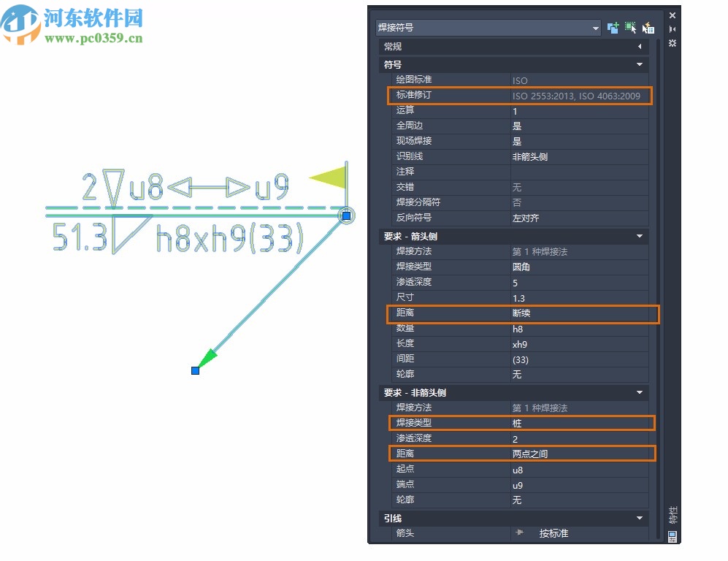Click the properties icon at bottom right
728x561 pixels.
pos(671,537)
